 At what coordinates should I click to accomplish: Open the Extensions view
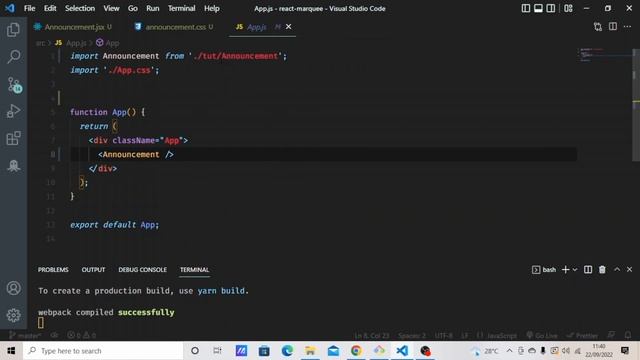tap(13, 138)
